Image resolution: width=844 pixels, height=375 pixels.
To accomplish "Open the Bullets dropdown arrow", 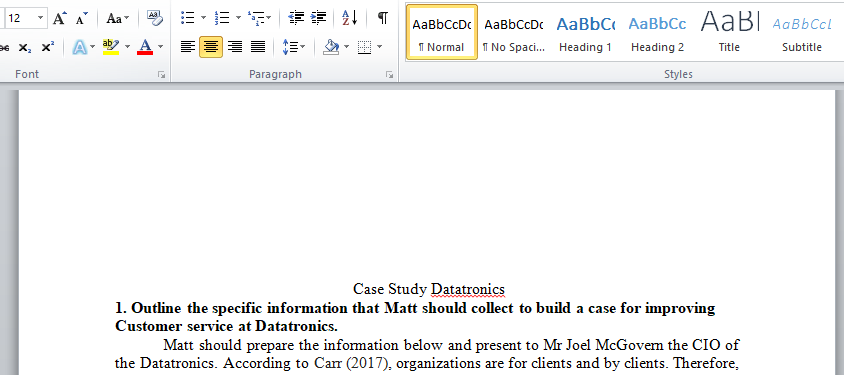I will (203, 18).
